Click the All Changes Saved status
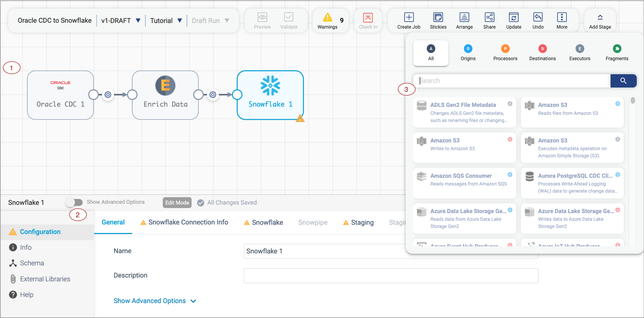Screen dimensions: 644x318 point(227,202)
